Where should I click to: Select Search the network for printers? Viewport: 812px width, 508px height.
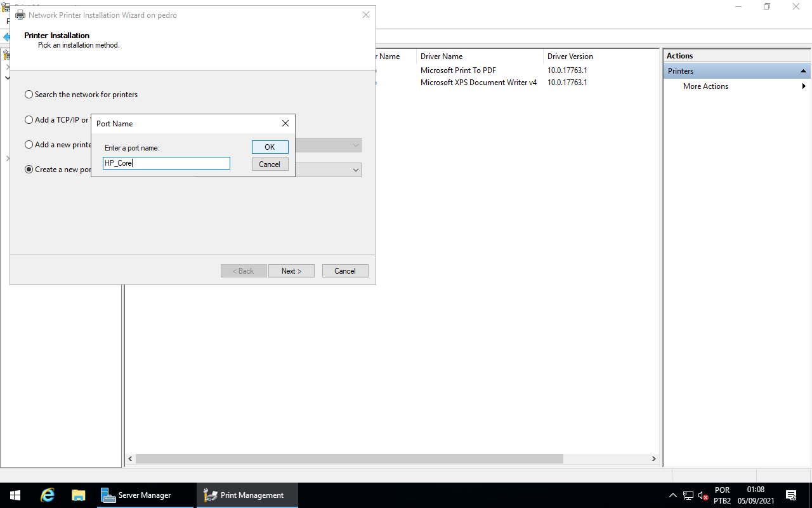click(x=29, y=95)
